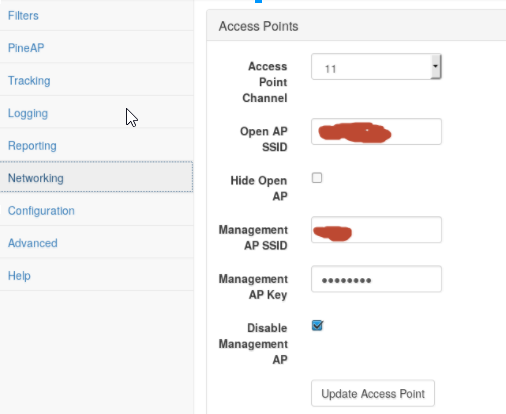Click inside the Open AP SSID field
The image size is (506, 414).
coord(376,131)
